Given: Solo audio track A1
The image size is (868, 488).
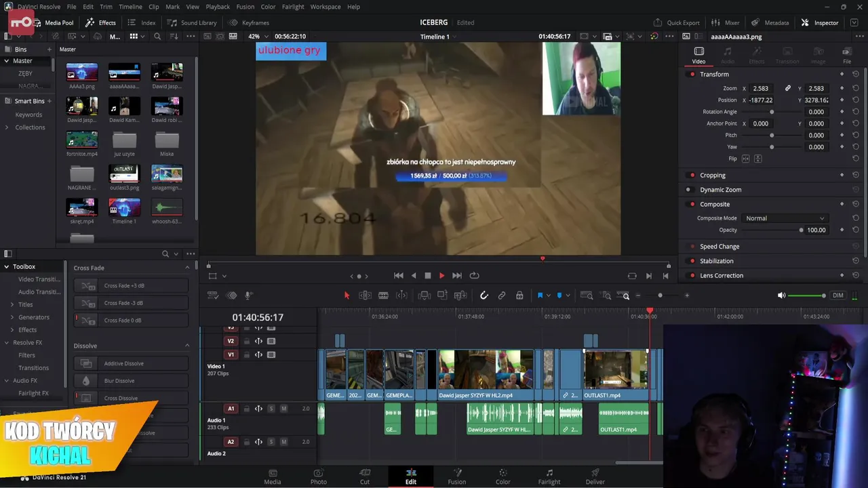Looking at the screenshot, I should (271, 409).
